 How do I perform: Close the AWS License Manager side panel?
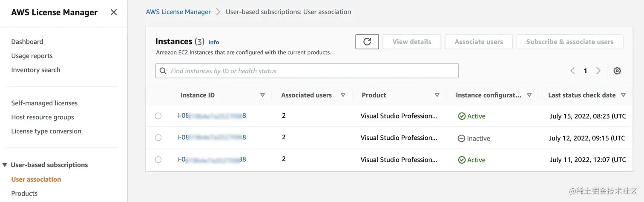click(x=113, y=12)
